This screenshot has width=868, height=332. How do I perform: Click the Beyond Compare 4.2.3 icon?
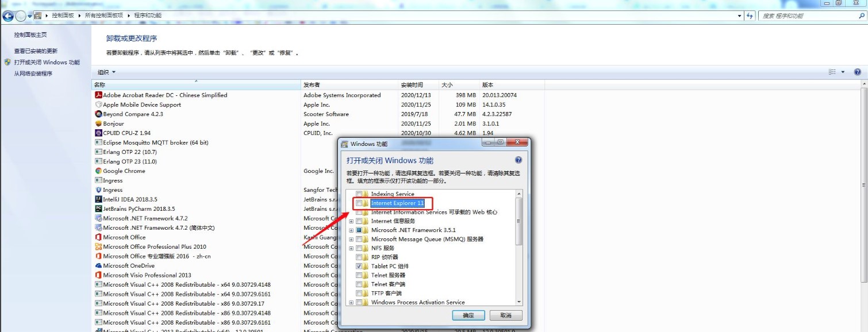[98, 114]
